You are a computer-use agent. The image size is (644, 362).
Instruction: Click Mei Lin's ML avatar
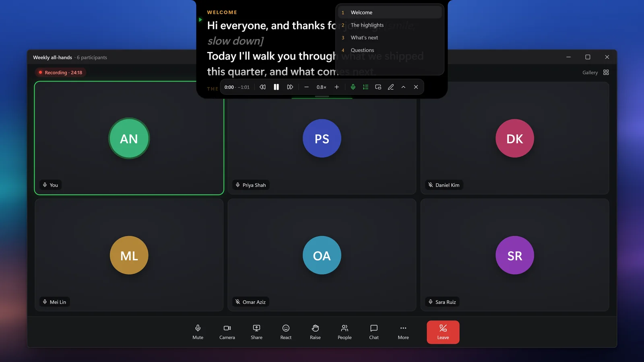click(x=129, y=255)
